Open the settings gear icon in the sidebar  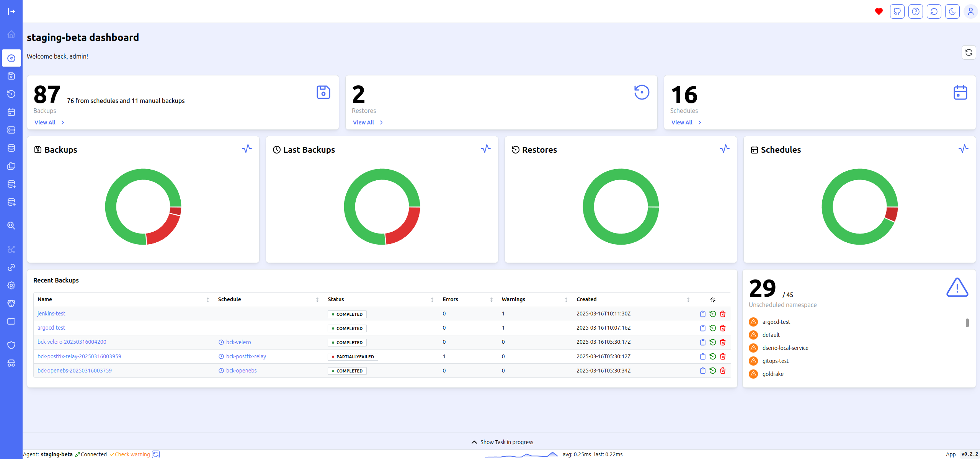tap(11, 285)
